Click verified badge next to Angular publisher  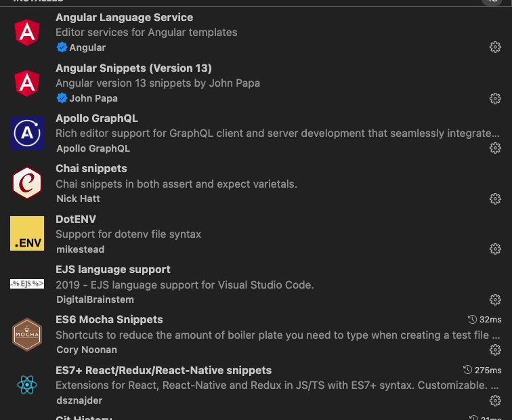[62, 47]
